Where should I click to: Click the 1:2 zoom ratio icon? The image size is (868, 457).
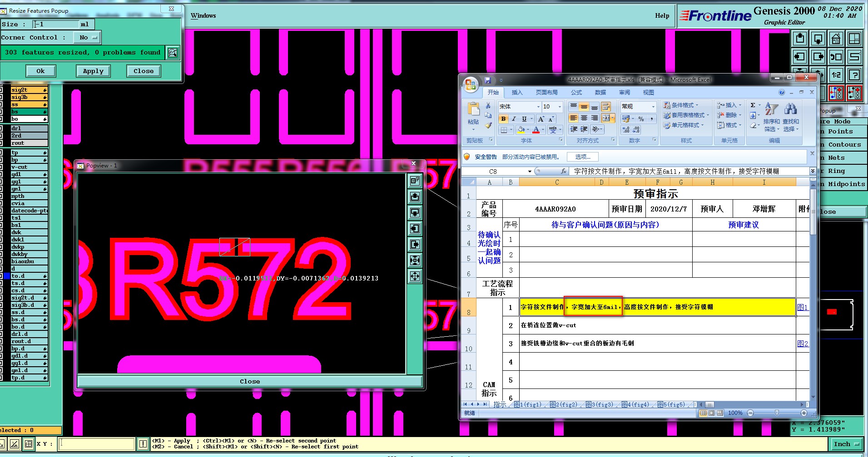tap(836, 75)
